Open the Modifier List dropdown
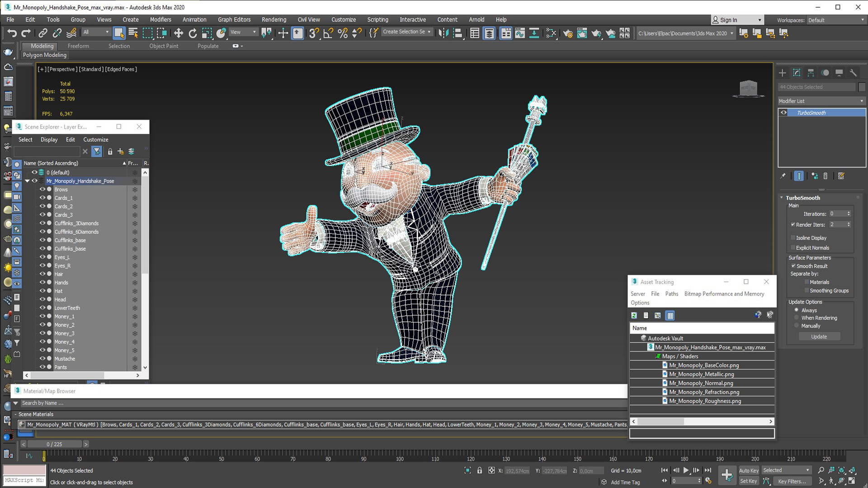868x488 pixels. pos(821,101)
